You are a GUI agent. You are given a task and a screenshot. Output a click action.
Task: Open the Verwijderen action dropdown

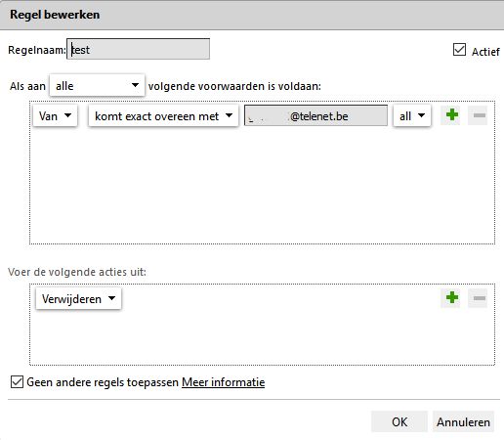point(78,298)
